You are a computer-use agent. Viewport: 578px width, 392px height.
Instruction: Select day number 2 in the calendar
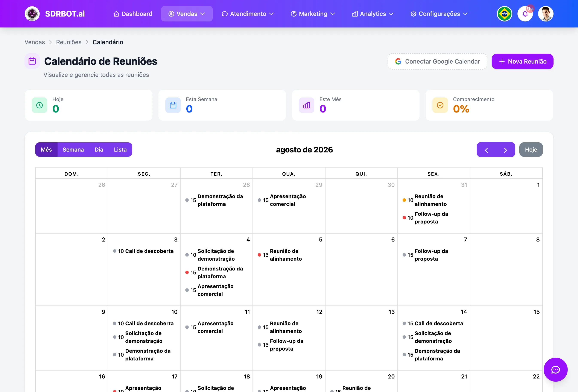103,240
